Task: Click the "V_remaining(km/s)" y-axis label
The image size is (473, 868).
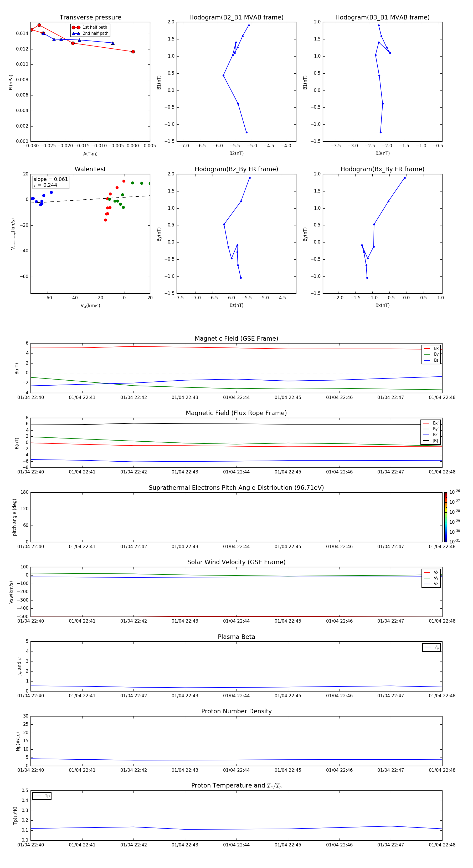Action: pyautogui.click(x=13, y=234)
